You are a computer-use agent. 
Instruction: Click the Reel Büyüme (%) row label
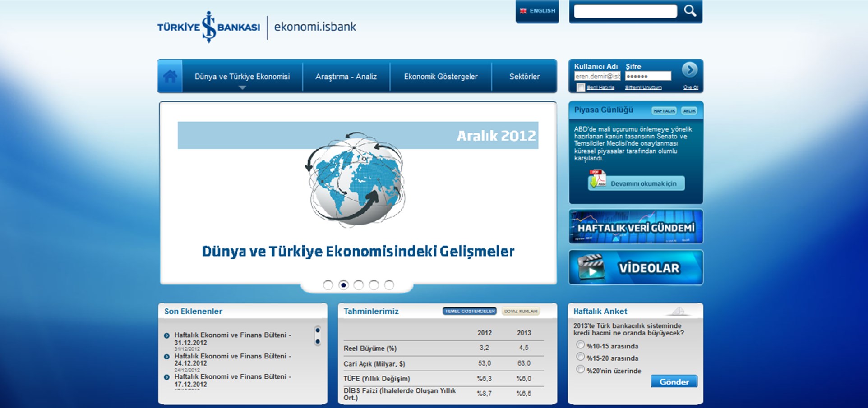tap(370, 348)
